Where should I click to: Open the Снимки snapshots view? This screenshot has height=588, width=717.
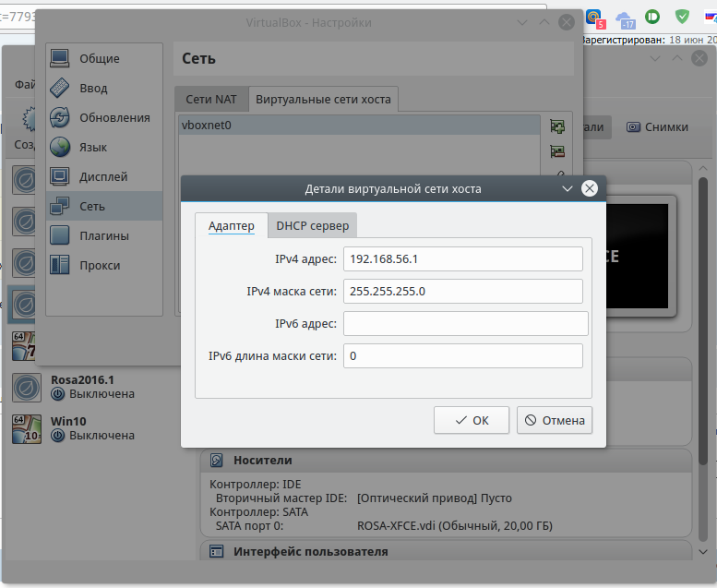click(x=657, y=126)
